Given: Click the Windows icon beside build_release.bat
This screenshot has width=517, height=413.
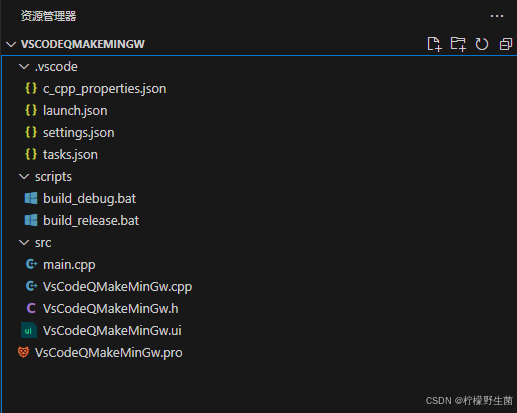Looking at the screenshot, I should [31, 220].
